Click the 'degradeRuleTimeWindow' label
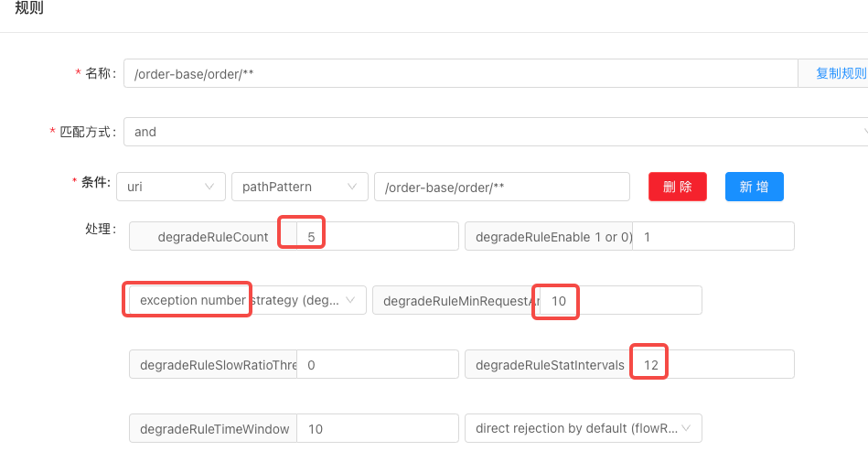 pos(215,429)
